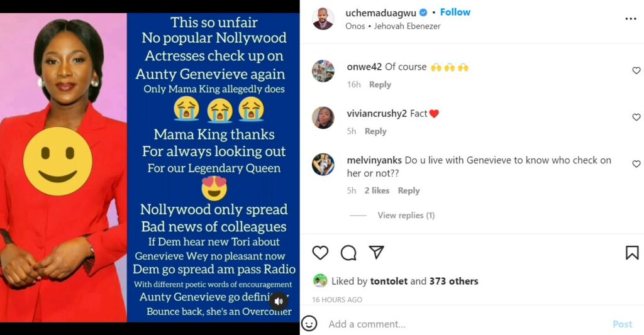Click the verified badge beside uchemaduagwu
644x335 pixels.
423,13
